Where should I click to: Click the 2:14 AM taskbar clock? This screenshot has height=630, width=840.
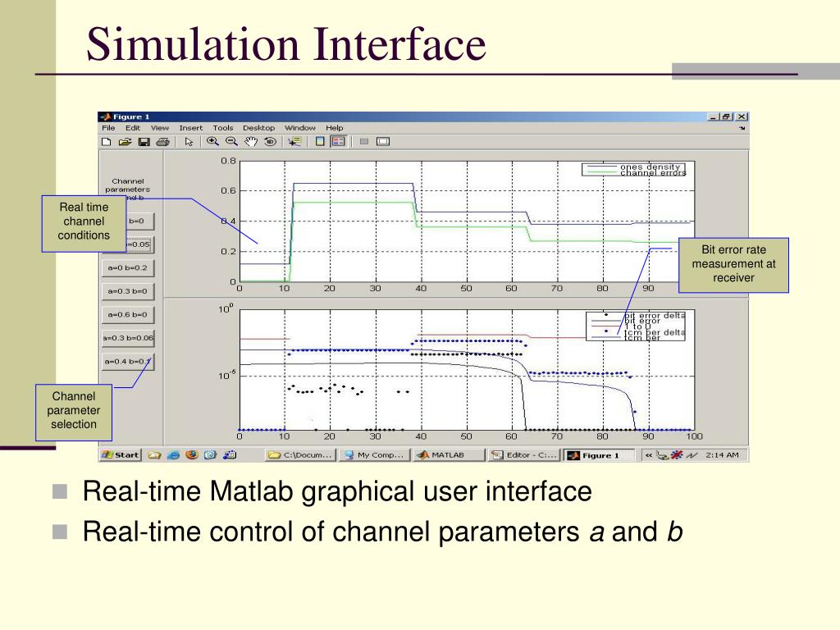click(x=722, y=455)
